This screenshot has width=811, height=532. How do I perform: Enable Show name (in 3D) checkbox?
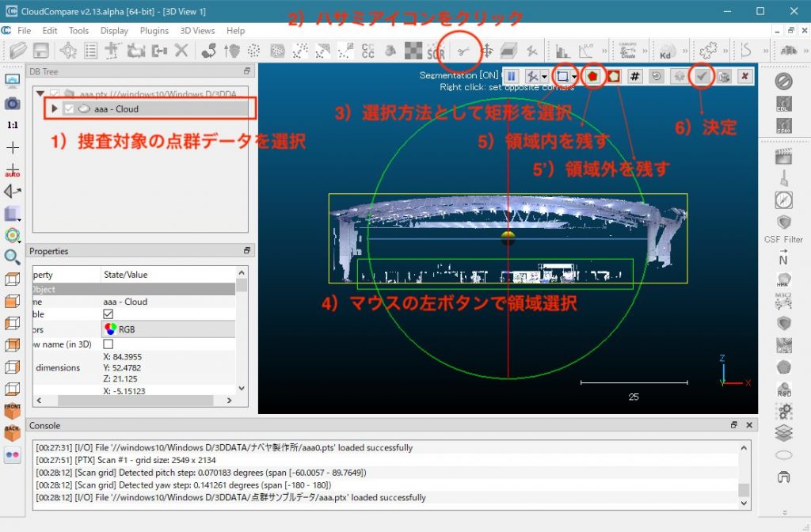coord(109,344)
